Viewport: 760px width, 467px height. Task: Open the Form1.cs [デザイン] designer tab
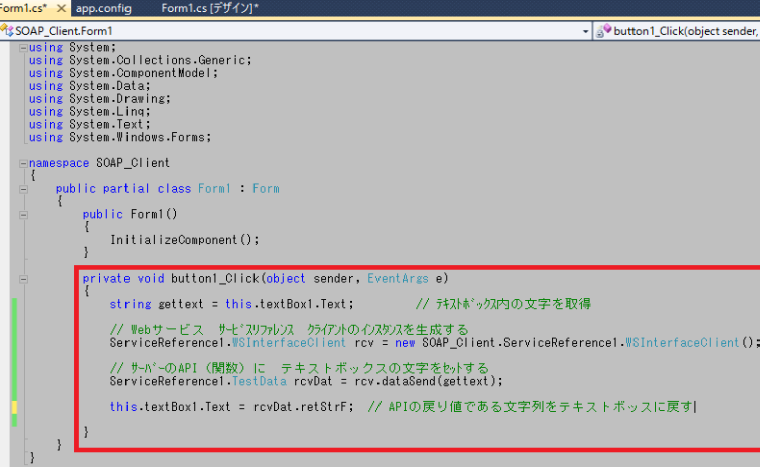point(209,8)
